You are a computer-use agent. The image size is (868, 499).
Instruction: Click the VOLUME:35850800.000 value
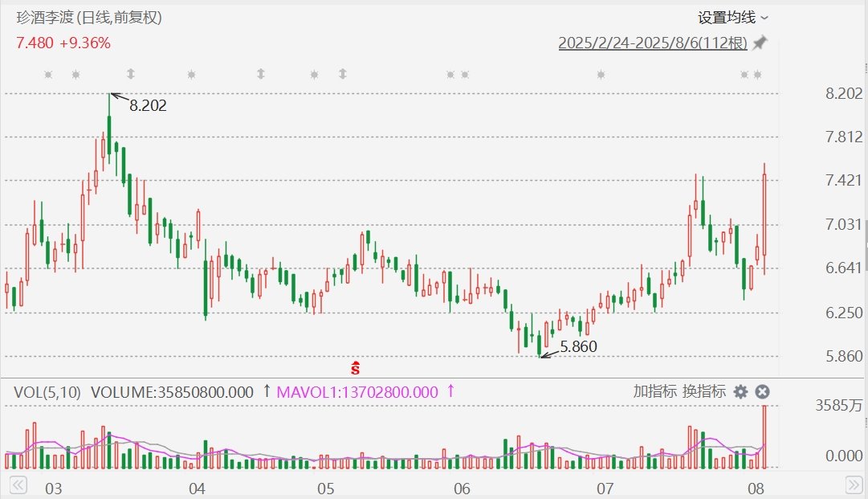[x=172, y=392]
